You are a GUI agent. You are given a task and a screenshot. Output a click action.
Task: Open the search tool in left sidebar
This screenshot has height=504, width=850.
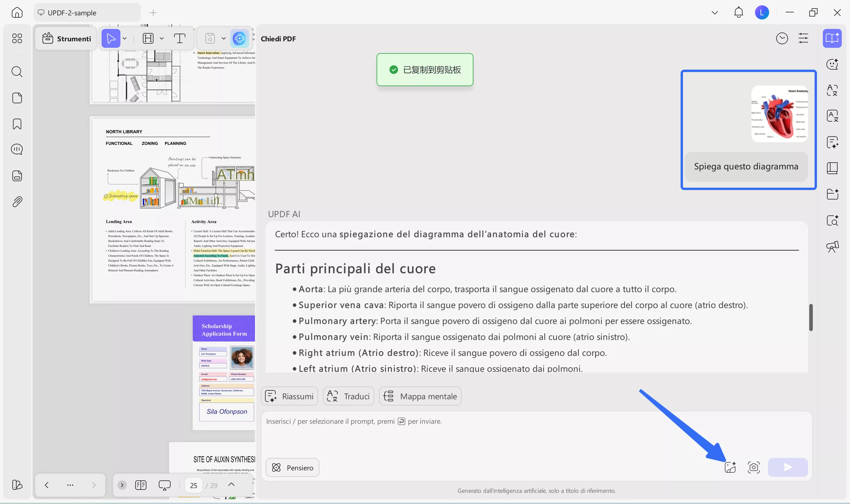click(17, 72)
